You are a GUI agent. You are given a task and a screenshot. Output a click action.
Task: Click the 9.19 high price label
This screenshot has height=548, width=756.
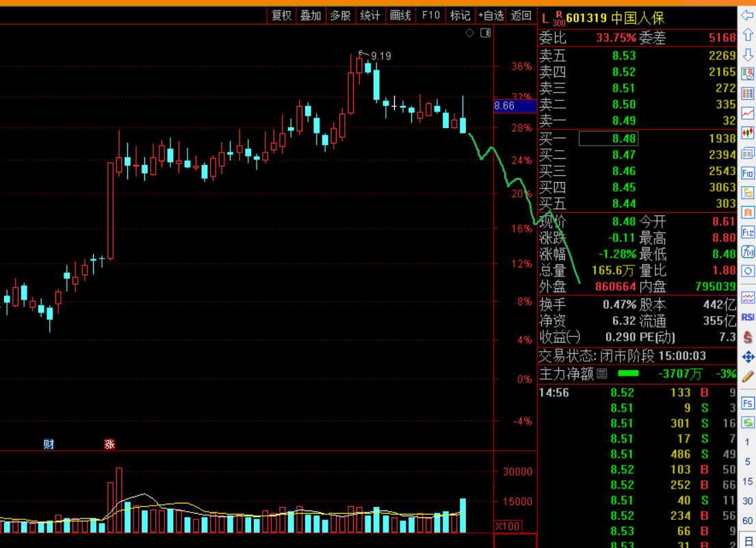click(381, 56)
